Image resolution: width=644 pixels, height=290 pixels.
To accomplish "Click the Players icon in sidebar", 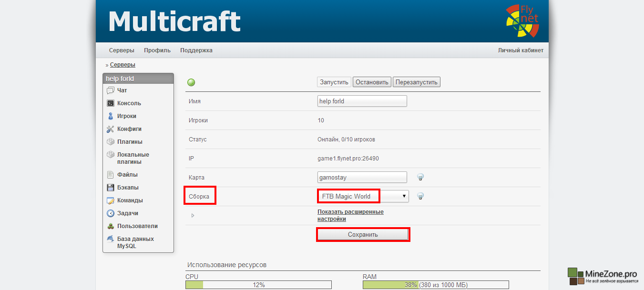I will coord(111,116).
